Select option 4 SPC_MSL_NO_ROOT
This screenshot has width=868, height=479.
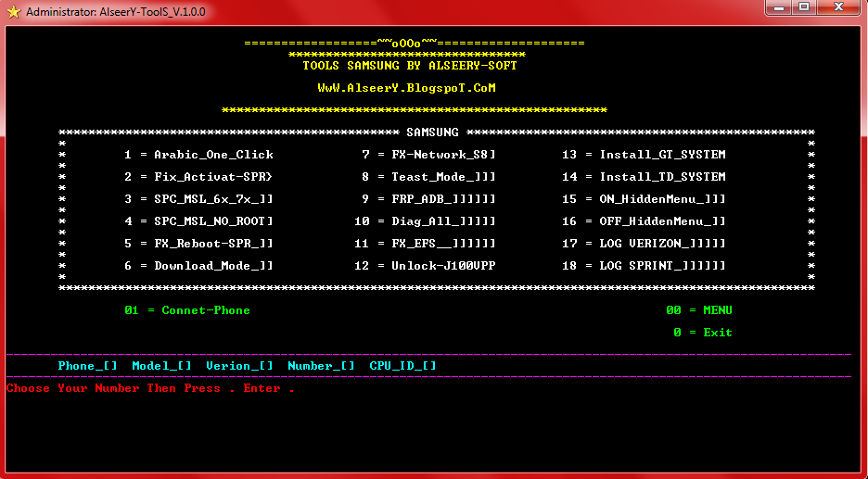[x=198, y=221]
